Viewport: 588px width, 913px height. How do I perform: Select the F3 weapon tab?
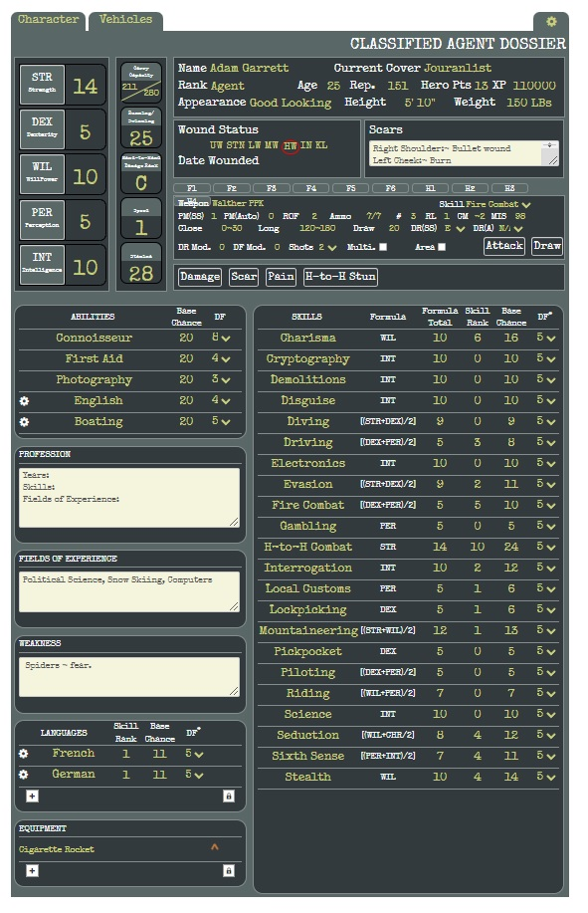point(271,188)
